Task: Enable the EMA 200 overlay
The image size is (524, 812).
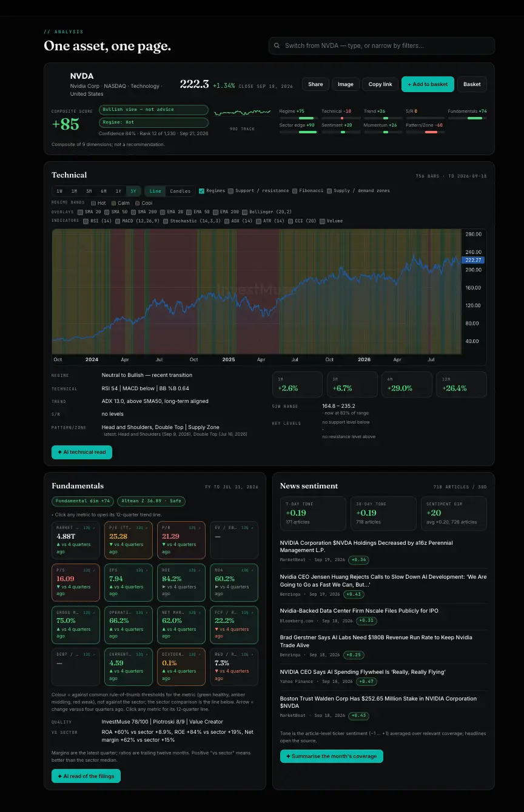Action: tap(215, 212)
